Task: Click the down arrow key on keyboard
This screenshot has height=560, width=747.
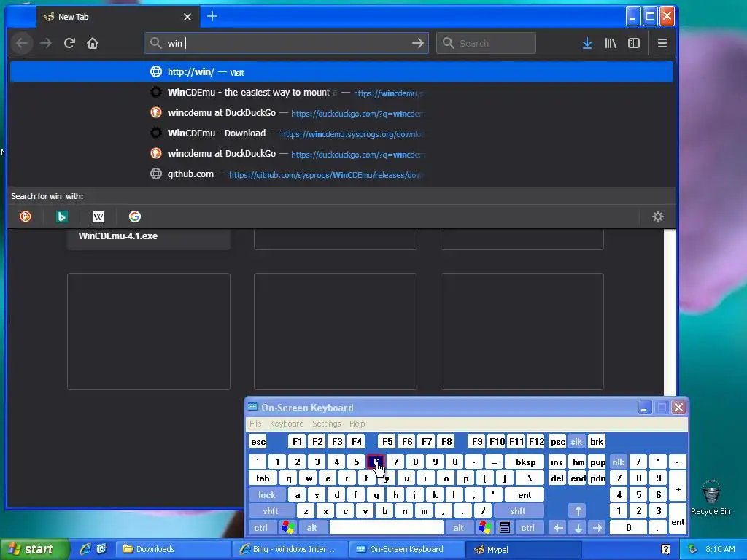Action: [x=578, y=528]
